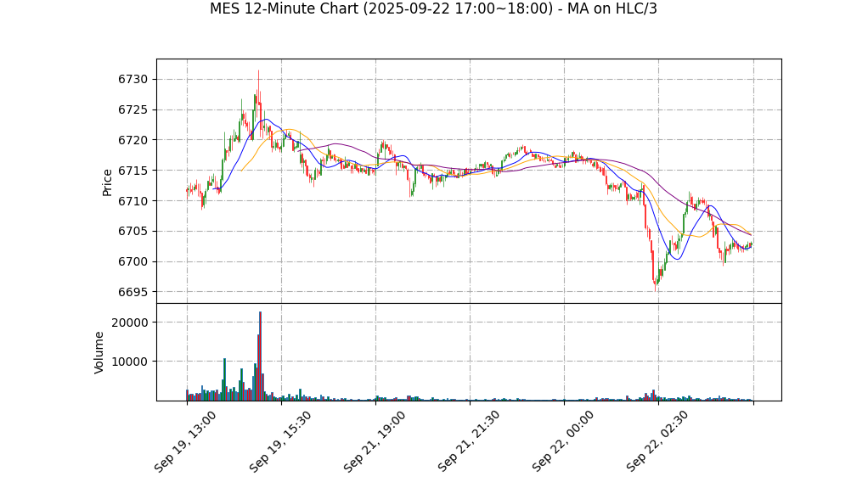Click the 'Sep 22, 02:30' time label
The width and height of the screenshot is (868, 488).
[657, 441]
